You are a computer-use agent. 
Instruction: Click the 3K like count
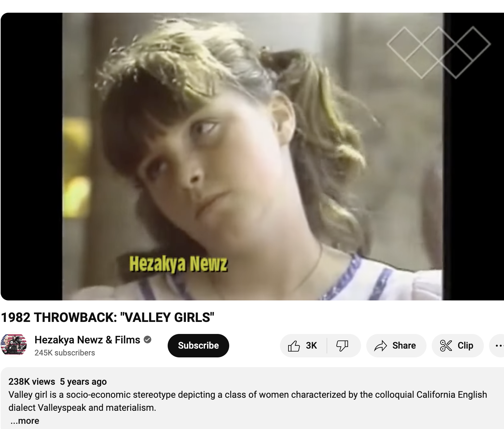[311, 346]
